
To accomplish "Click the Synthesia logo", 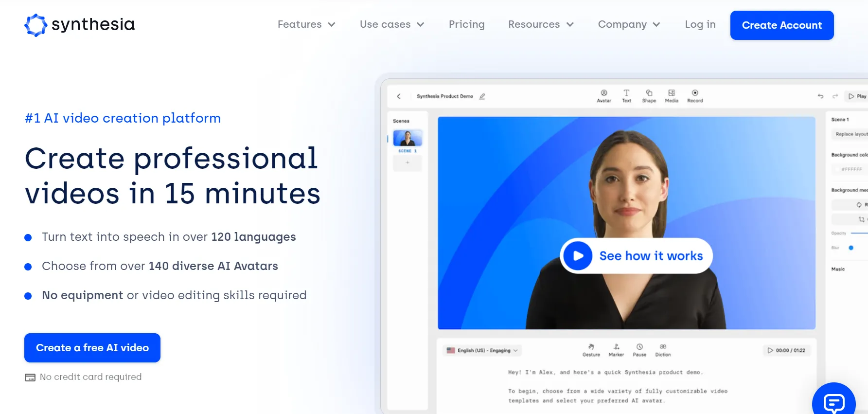I will pos(80,25).
